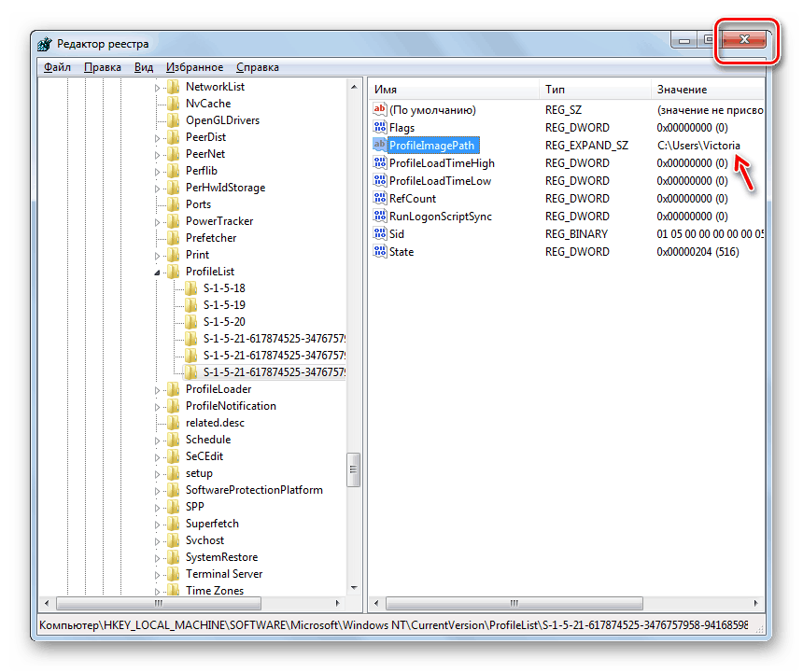Click the Prefetcher folder icon

pyautogui.click(x=173, y=238)
